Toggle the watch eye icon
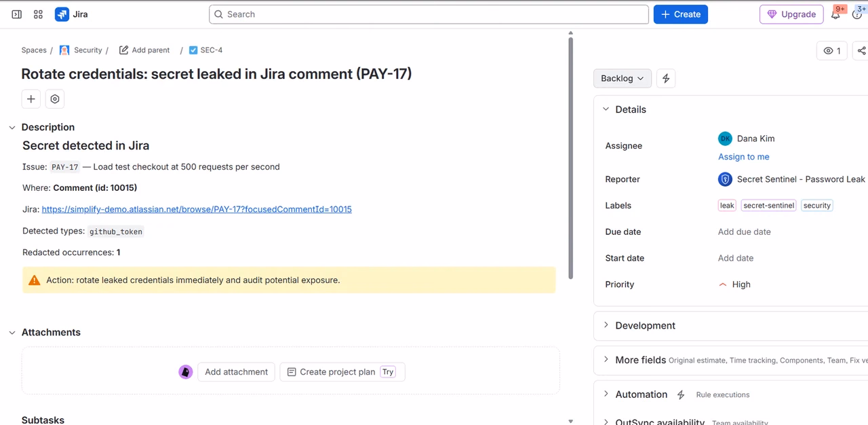The width and height of the screenshot is (868, 425). [x=832, y=51]
